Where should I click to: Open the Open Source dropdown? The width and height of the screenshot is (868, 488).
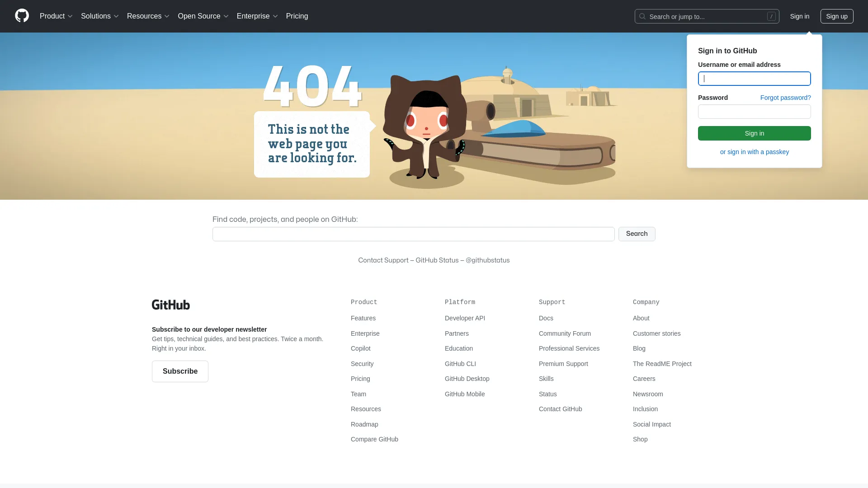pyautogui.click(x=203, y=16)
